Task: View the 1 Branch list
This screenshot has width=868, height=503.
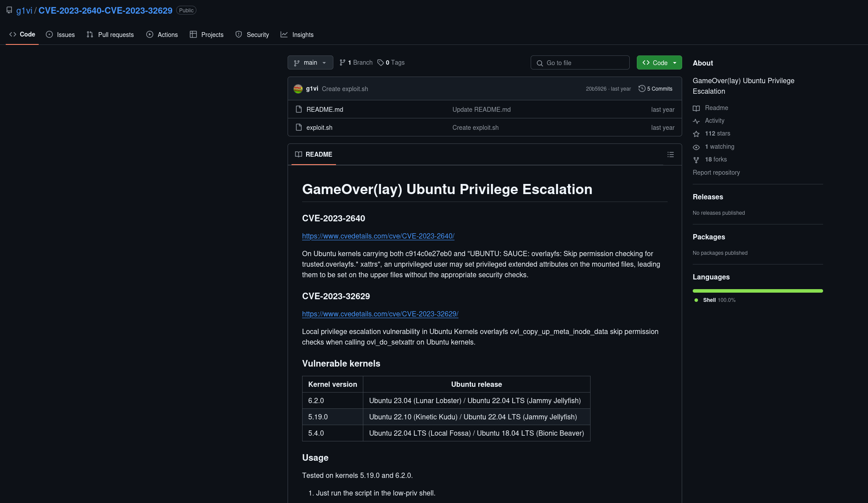Action: click(356, 62)
